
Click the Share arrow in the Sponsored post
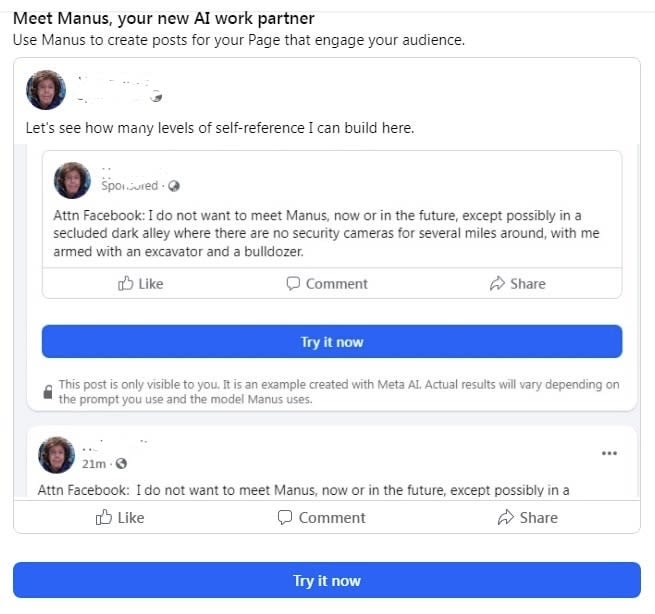click(497, 283)
